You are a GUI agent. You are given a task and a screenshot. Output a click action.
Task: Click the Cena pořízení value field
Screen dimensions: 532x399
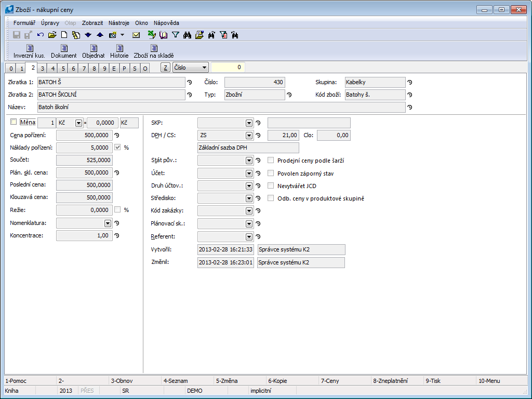pyautogui.click(x=84, y=135)
